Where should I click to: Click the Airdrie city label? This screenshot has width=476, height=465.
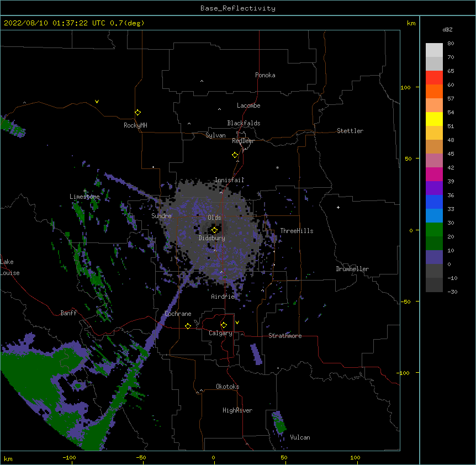[x=223, y=297]
